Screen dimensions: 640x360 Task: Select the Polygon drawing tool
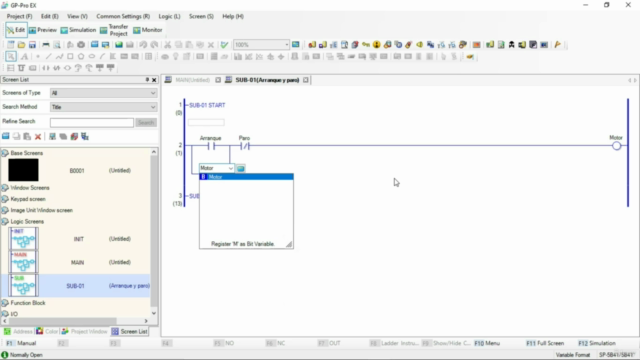point(81,56)
